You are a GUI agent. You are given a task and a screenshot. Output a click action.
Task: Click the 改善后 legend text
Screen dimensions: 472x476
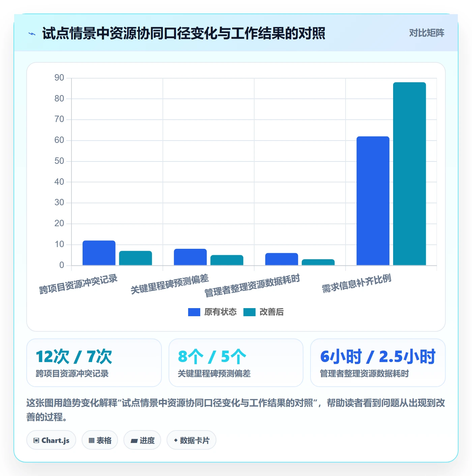(272, 312)
